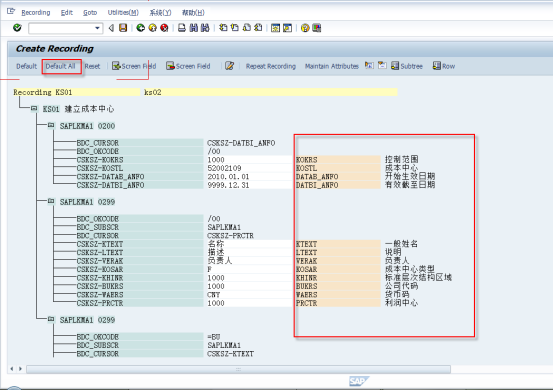The image size is (553, 390).
Task: Click the yellow Exit icon
Action: (x=152, y=28)
